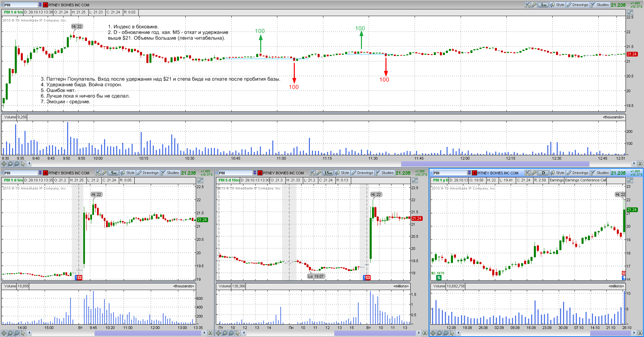Open quick study icon in top 1m chart
Viewport: 644px width, 337px height.
(527, 5)
